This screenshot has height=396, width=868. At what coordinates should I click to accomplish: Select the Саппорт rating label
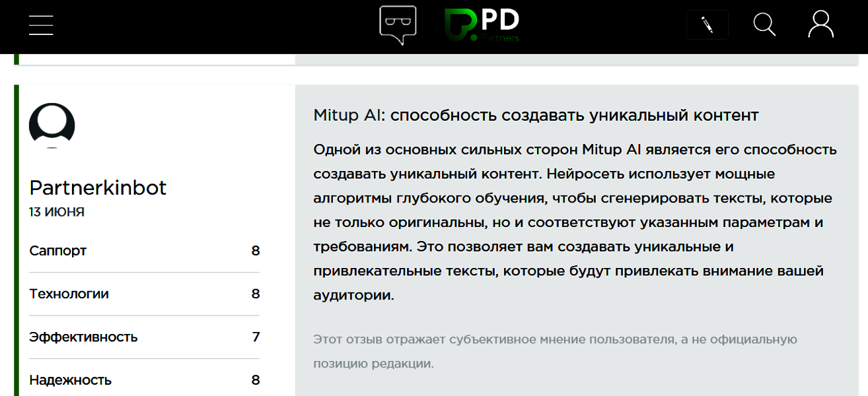coord(58,251)
